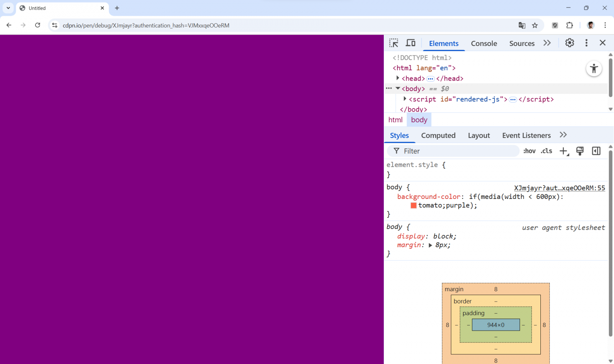Open the translate icon in the address bar
This screenshot has height=364, width=614.
(x=522, y=25)
